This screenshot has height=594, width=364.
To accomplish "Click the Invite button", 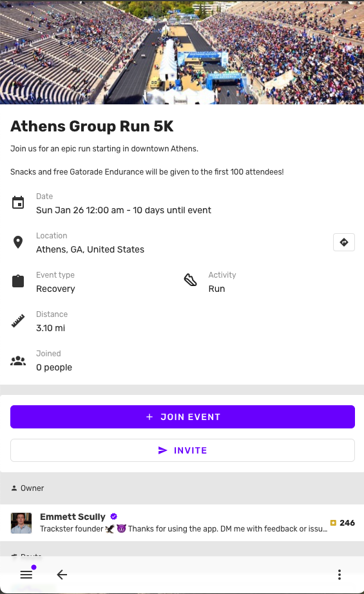I will pyautogui.click(x=182, y=450).
